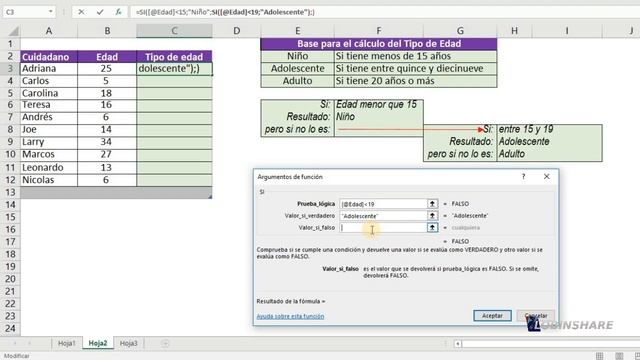Viewport: 640px width, 360px height.
Task: Click the Valor_si_verdadero input field
Action: click(x=383, y=215)
